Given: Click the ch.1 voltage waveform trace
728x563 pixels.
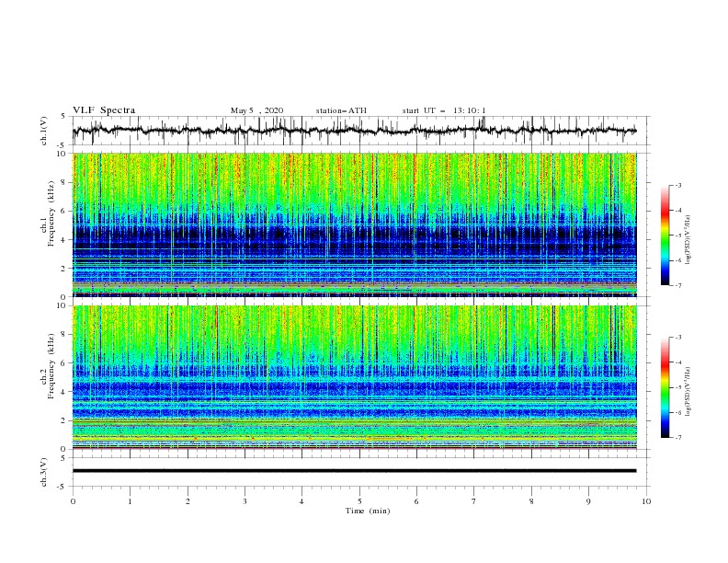Looking at the screenshot, I should (x=354, y=131).
